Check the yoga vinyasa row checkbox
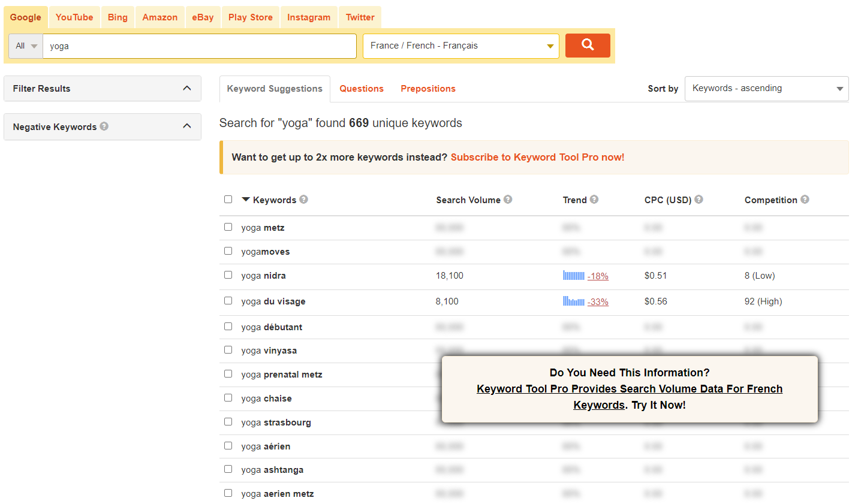Viewport: 855px width, 504px height. point(228,350)
